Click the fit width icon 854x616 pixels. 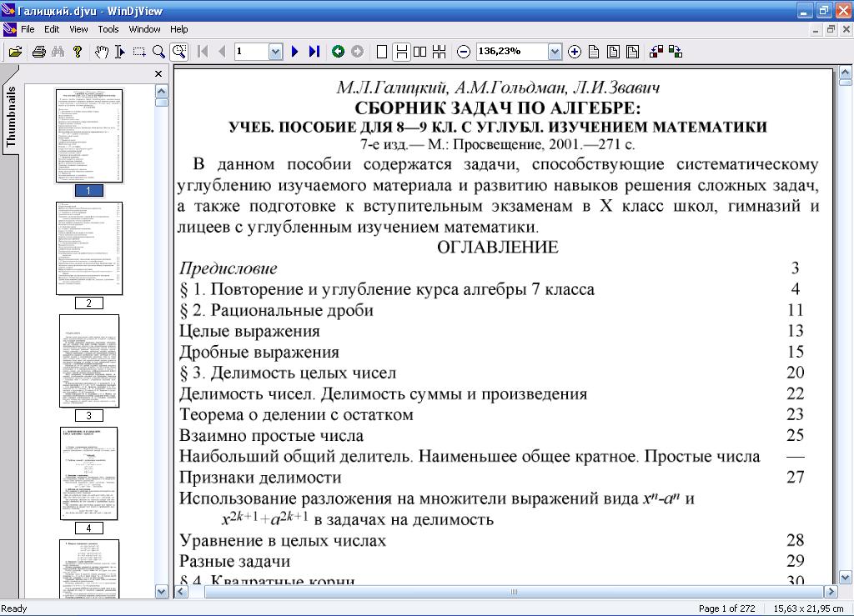(632, 52)
